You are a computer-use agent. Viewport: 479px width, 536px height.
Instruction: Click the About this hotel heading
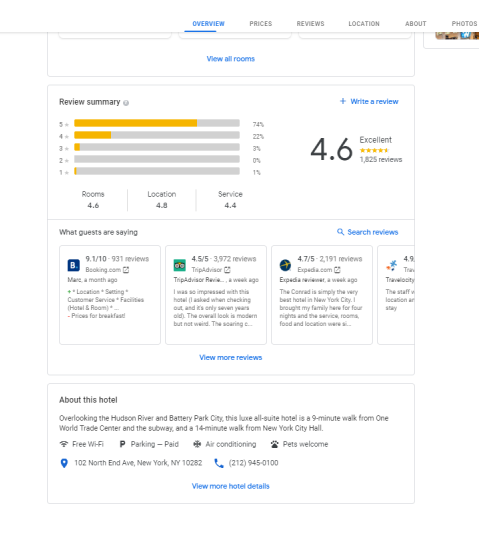coord(88,400)
